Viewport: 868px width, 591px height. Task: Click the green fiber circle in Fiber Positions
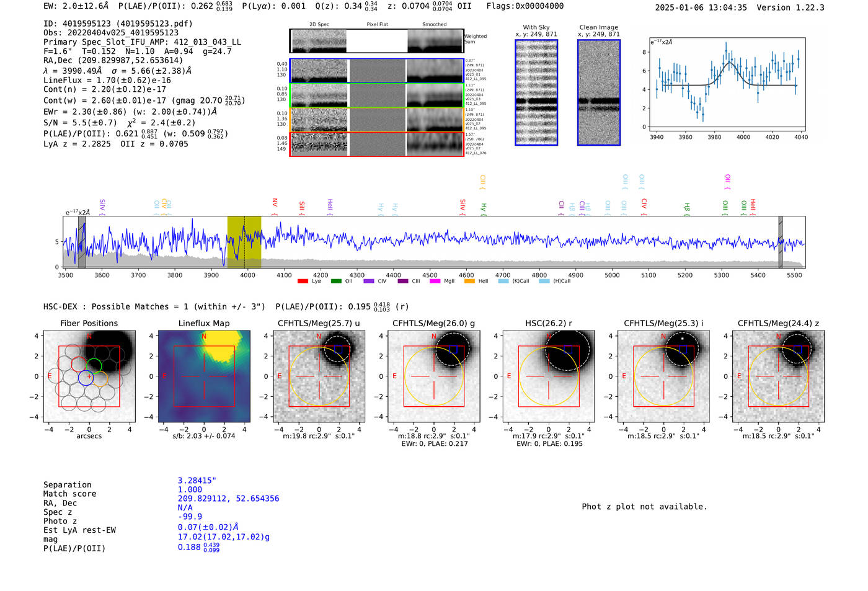click(94, 366)
